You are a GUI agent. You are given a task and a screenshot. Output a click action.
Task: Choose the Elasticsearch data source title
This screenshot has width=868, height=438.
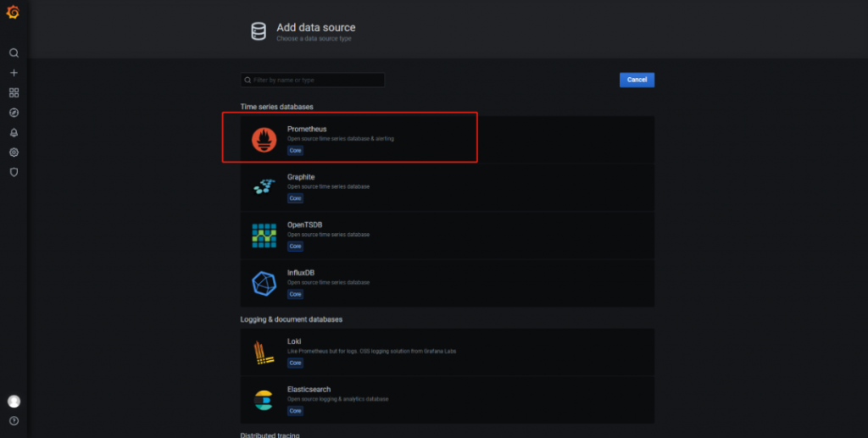point(309,390)
